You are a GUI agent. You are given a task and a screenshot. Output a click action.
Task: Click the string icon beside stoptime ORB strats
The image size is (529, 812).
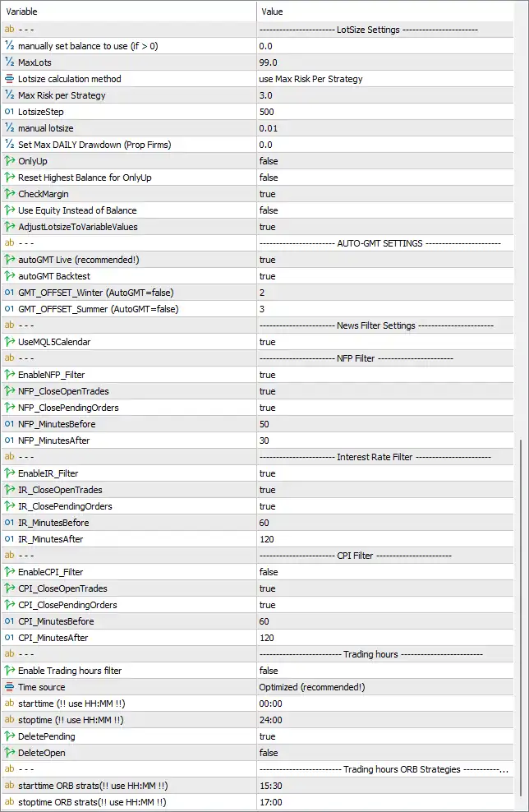(9, 802)
